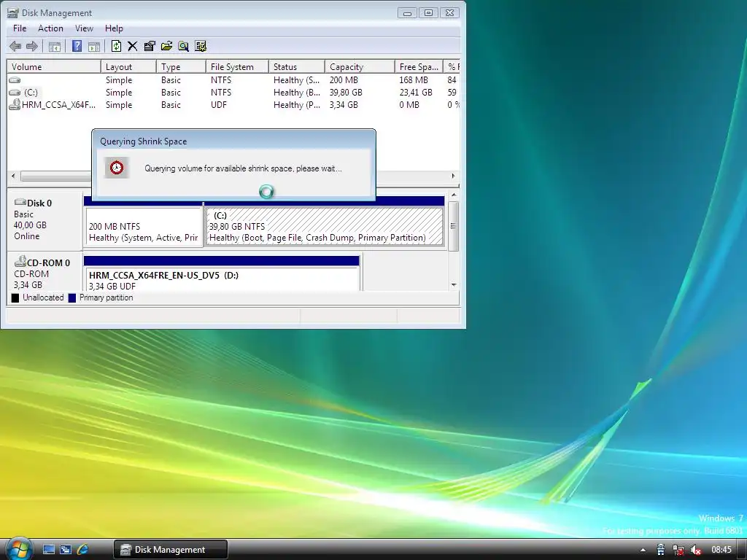Click the black Unallocated legend swatch

[15, 297]
